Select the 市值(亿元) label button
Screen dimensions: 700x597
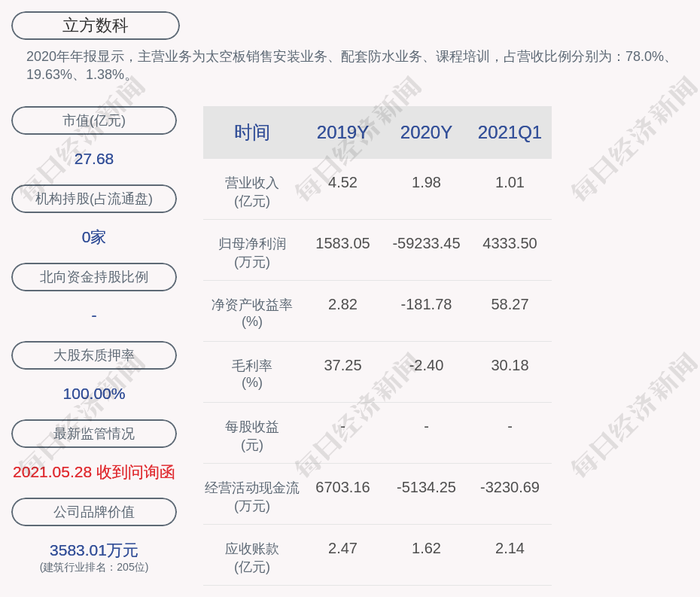[x=94, y=120]
